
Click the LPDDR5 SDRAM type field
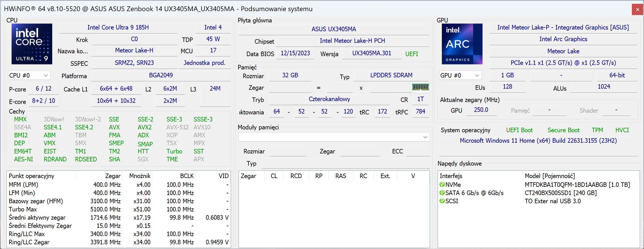[x=391, y=75]
